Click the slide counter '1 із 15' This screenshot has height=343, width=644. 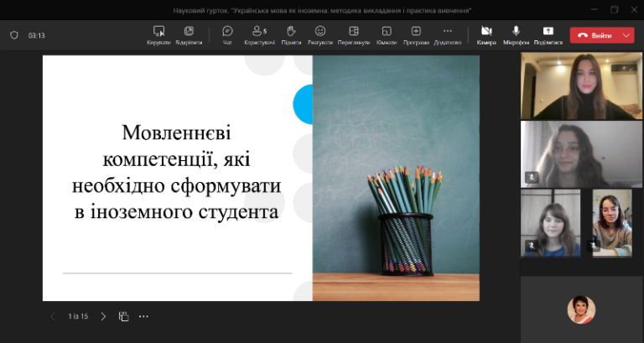coord(78,316)
